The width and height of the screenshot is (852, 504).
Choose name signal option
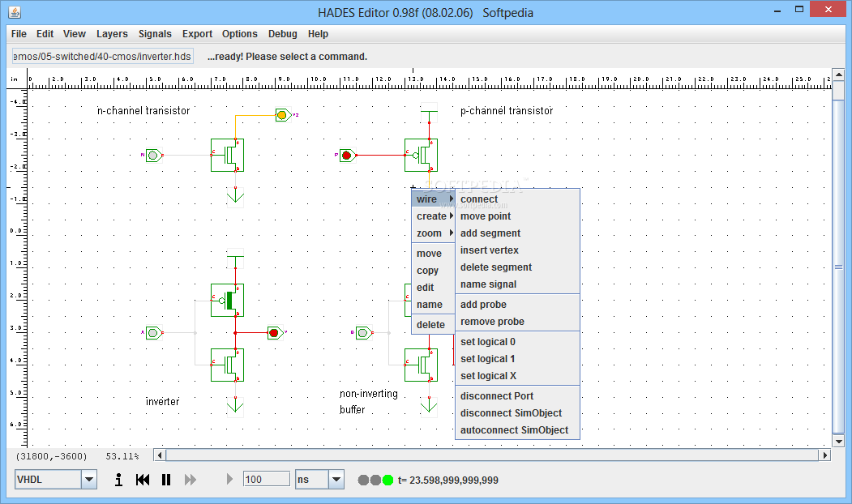(x=517, y=284)
